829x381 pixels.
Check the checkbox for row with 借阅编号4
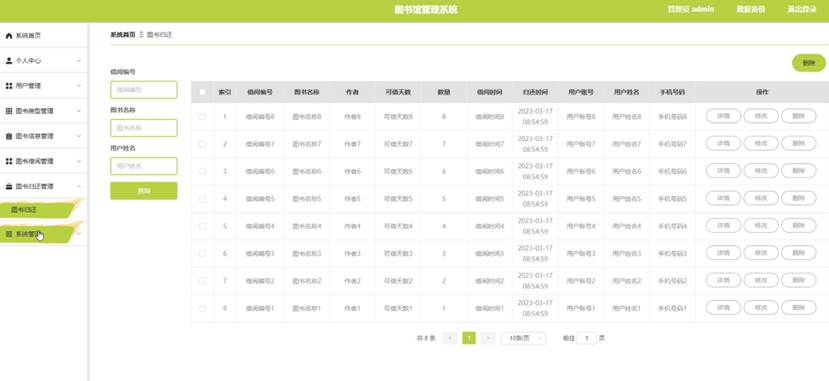pyautogui.click(x=202, y=226)
